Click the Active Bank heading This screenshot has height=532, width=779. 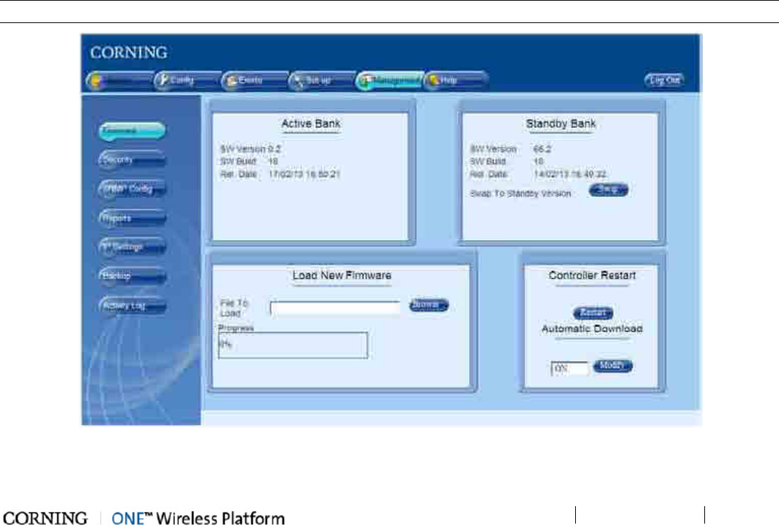311,124
